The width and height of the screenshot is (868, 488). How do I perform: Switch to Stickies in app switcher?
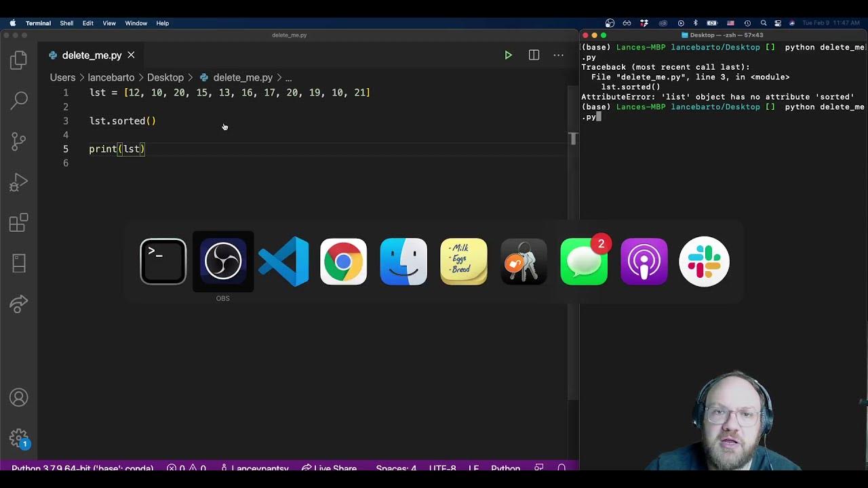pos(464,262)
